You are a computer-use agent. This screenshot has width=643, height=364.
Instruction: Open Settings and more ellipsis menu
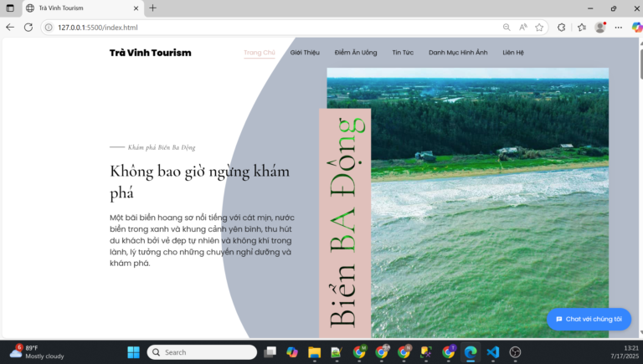point(619,28)
